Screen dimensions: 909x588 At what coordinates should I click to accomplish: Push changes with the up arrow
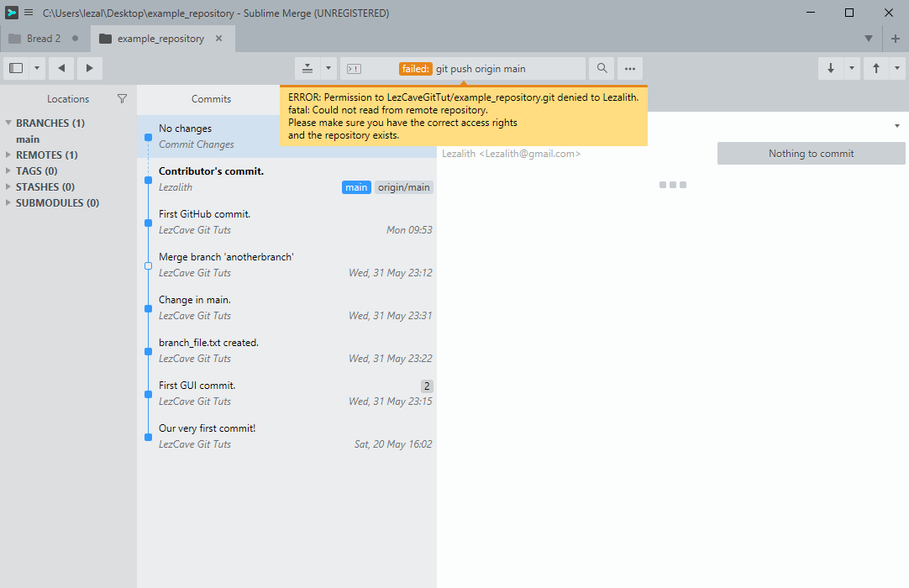tap(876, 68)
